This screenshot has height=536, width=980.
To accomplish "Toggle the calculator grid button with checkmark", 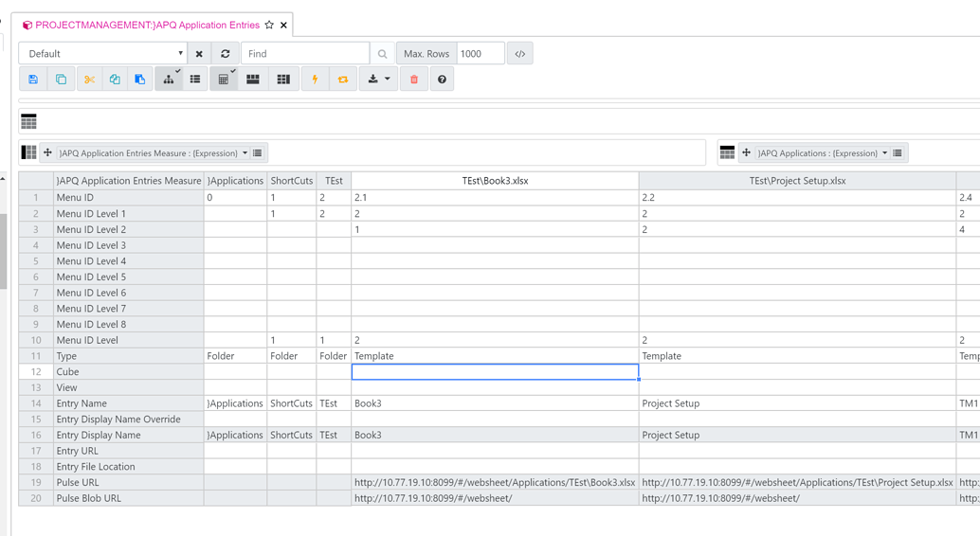I will coord(224,80).
